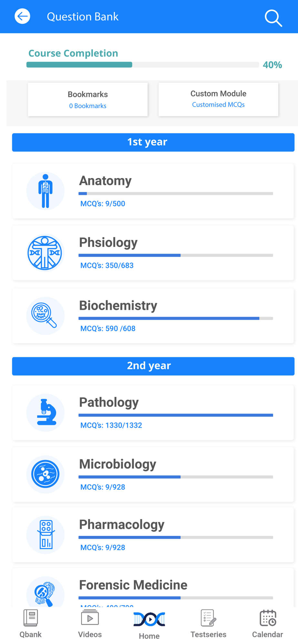
Task: Collapse the 2nd year section header
Action: click(153, 366)
